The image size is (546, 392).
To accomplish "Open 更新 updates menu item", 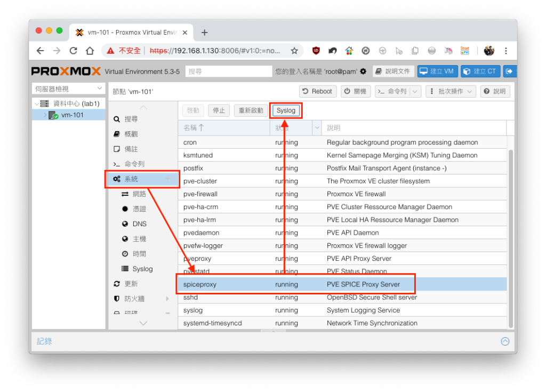I will [x=143, y=284].
